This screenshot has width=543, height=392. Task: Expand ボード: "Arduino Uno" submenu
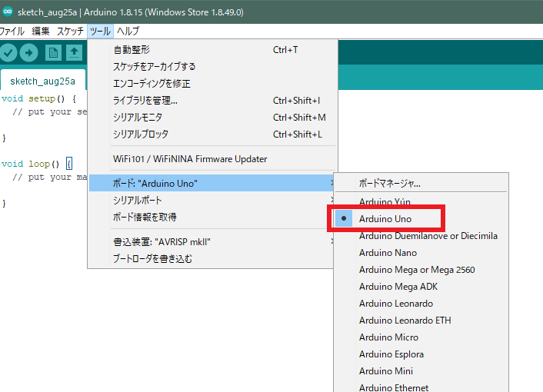212,183
